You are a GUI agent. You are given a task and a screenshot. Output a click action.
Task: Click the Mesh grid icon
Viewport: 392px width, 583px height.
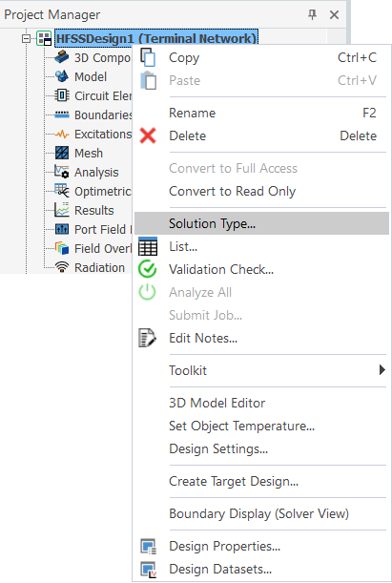click(x=62, y=153)
